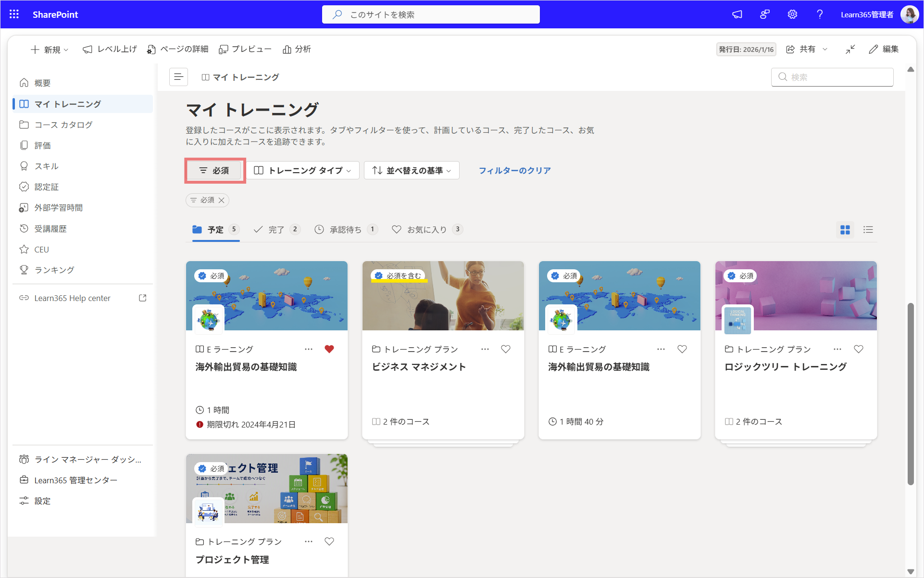Switch to list view
Viewport: 924px width, 578px height.
tap(868, 230)
